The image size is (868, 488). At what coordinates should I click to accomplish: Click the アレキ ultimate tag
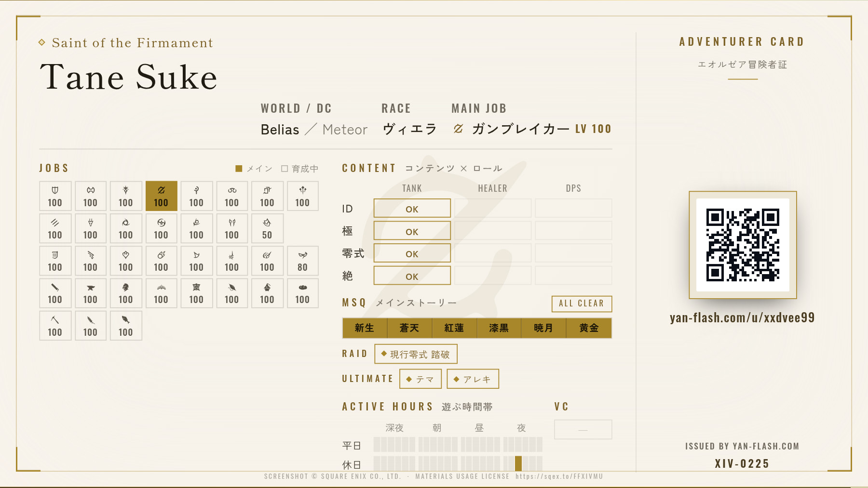473,379
